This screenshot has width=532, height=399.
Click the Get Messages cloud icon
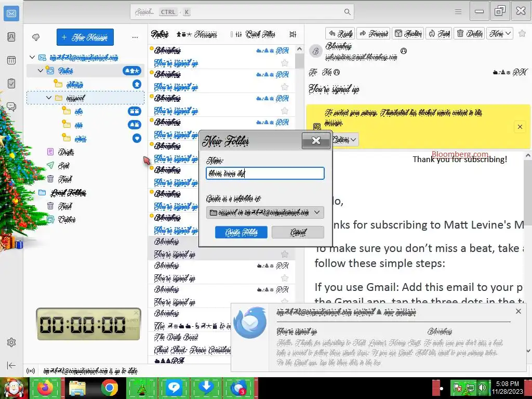tap(36, 37)
